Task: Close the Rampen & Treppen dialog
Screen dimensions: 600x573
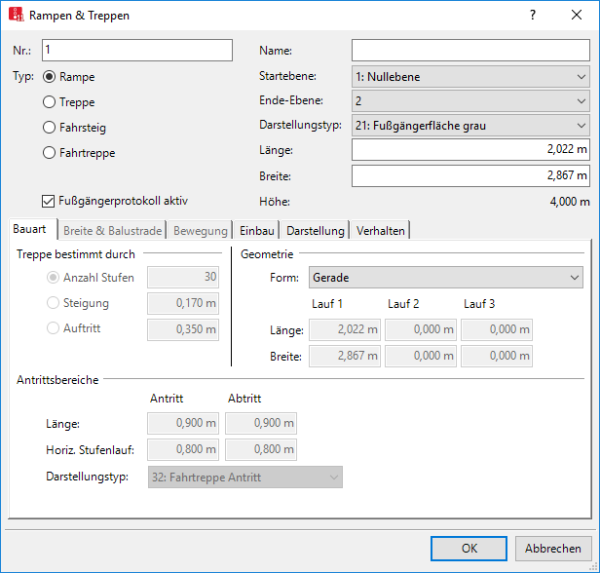Action: tap(577, 16)
